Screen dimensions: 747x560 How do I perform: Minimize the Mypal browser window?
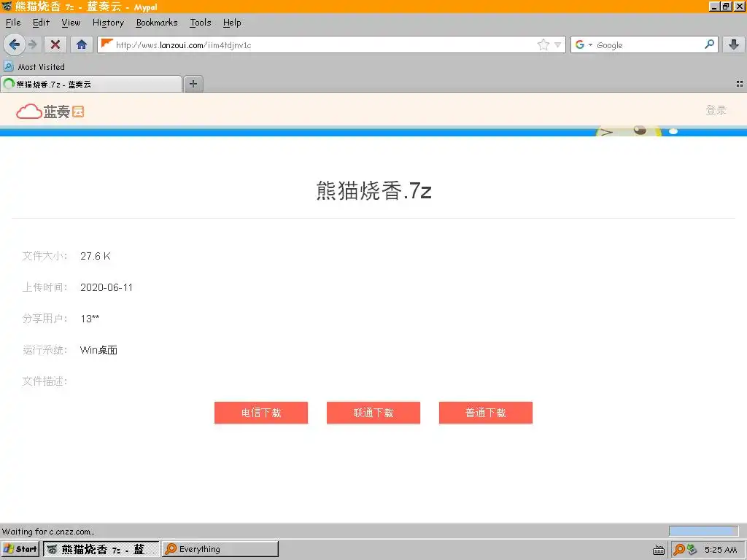pos(713,6)
